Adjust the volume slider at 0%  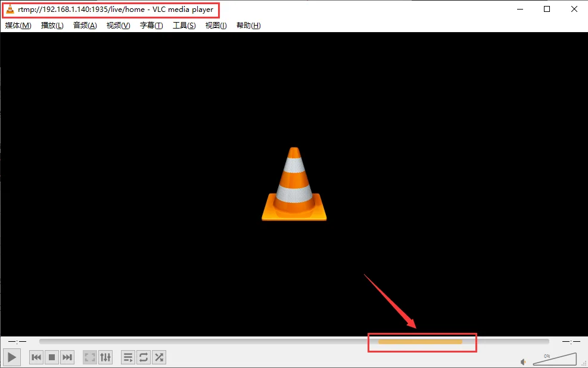(555, 358)
